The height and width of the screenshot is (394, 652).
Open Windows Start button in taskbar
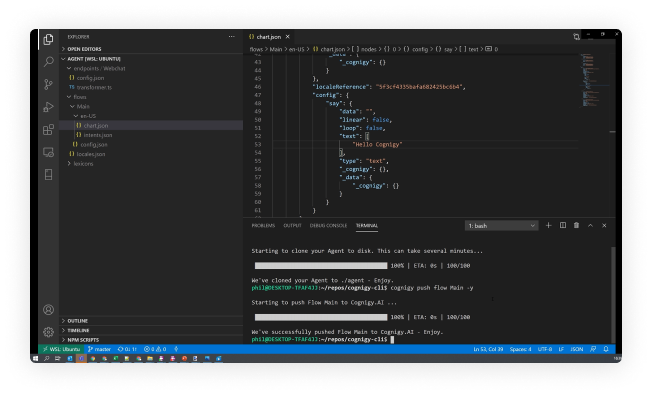coord(35,358)
